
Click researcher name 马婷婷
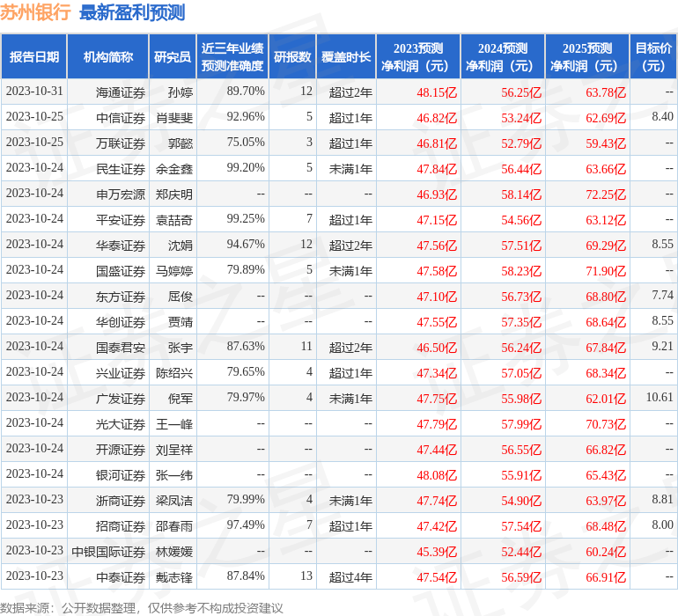click(x=174, y=271)
